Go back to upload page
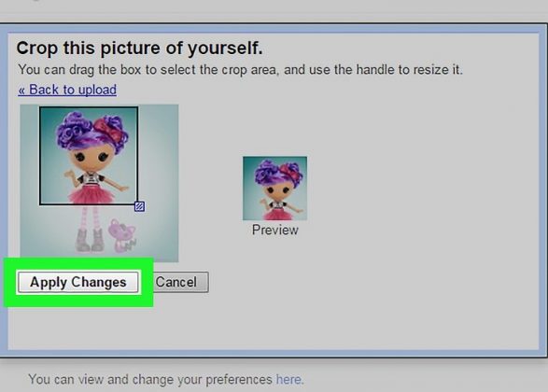Image resolution: width=548 pixels, height=392 pixels. 67,90
